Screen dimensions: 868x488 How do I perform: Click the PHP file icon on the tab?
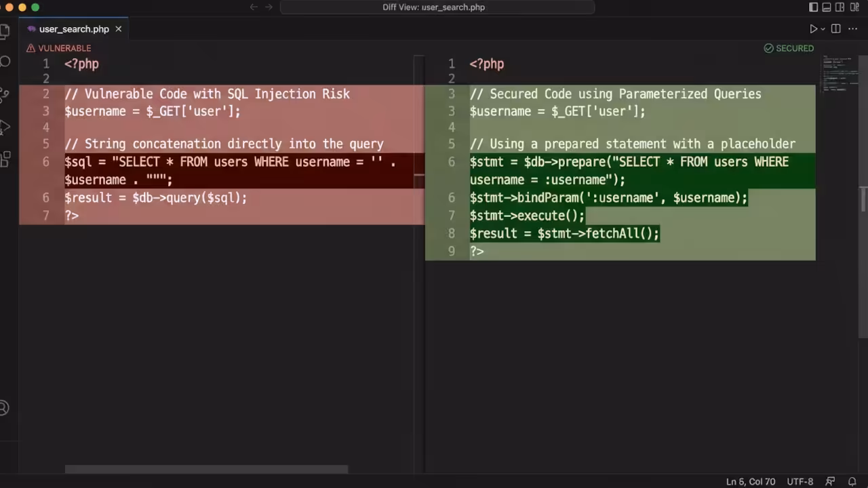[31, 29]
